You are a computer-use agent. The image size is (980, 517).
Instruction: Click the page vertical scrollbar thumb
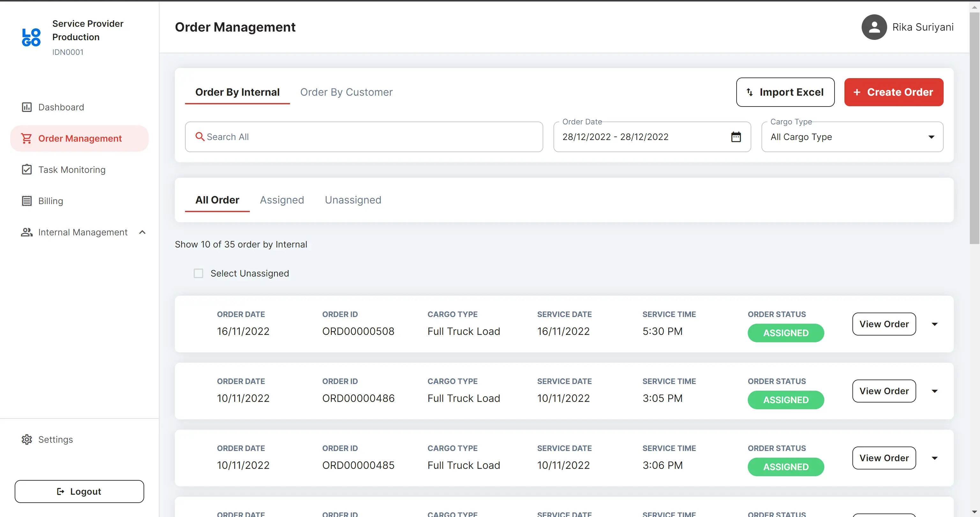click(x=974, y=128)
